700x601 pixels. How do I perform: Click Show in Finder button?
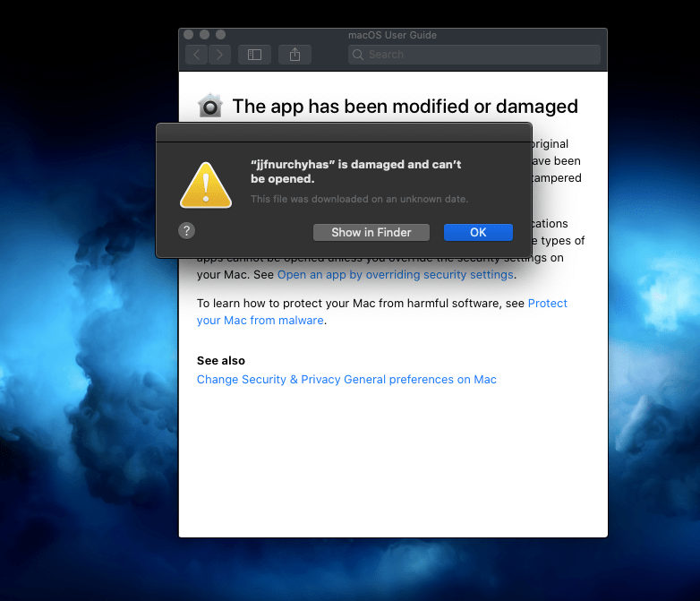point(371,232)
